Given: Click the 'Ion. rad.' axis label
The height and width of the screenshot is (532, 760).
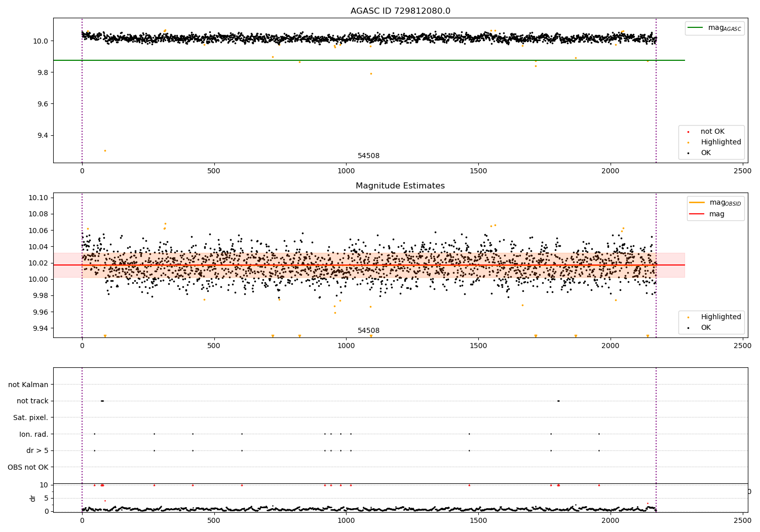Looking at the screenshot, I should pyautogui.click(x=34, y=434).
